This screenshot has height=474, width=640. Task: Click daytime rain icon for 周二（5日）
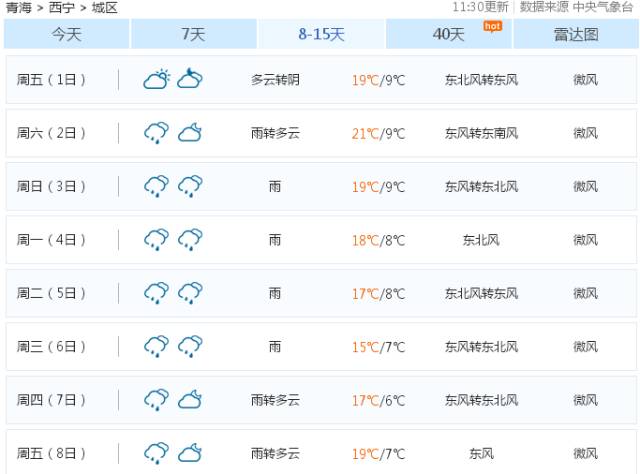pyautogui.click(x=156, y=293)
